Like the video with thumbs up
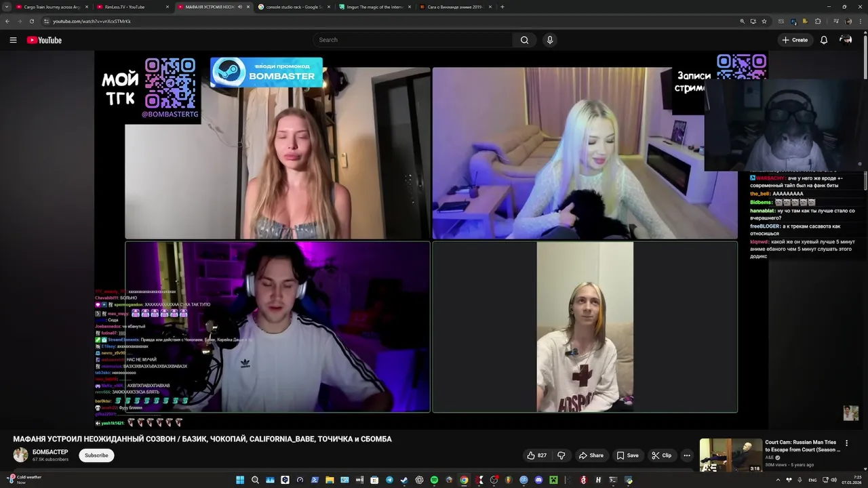The height and width of the screenshot is (488, 868). click(537, 455)
